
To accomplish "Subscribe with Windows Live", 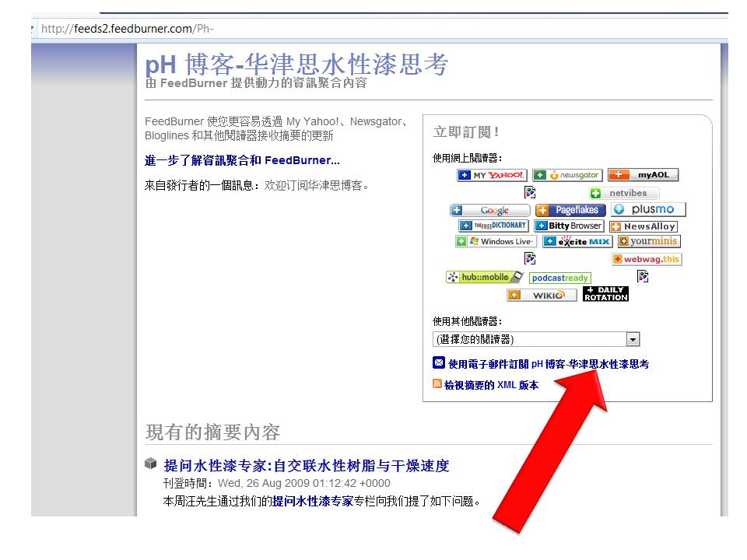I will (x=496, y=241).
